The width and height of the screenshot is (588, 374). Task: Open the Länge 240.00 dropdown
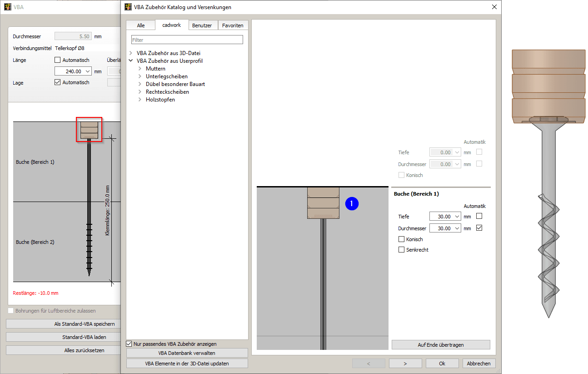pos(88,71)
